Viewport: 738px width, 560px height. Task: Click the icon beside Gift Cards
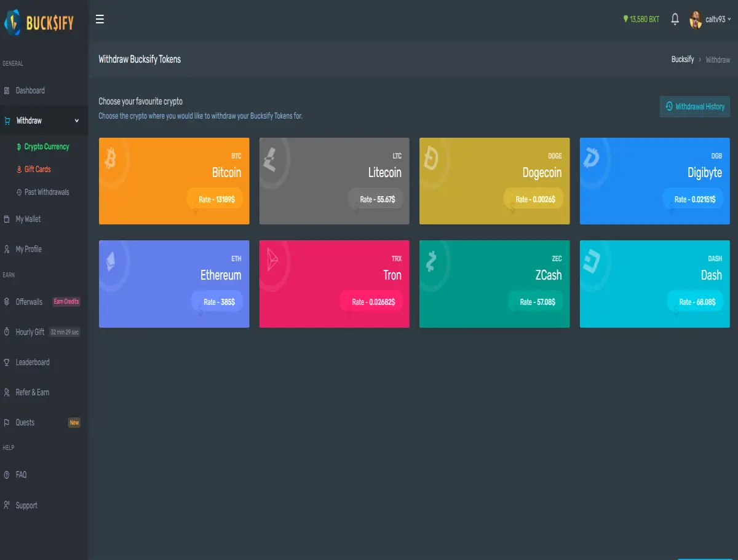click(x=19, y=170)
